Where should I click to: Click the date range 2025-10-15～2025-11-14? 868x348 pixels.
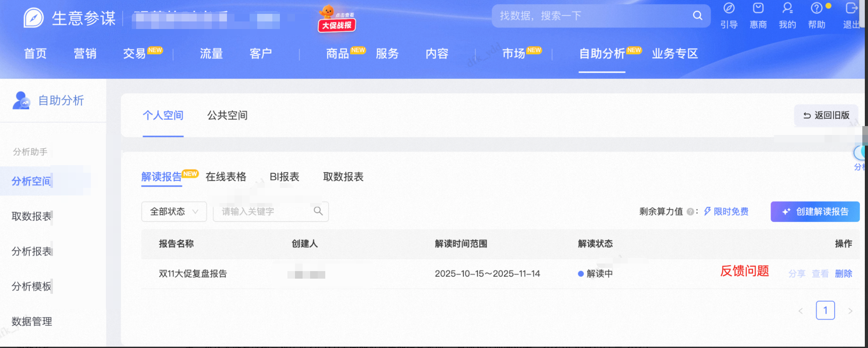487,274
